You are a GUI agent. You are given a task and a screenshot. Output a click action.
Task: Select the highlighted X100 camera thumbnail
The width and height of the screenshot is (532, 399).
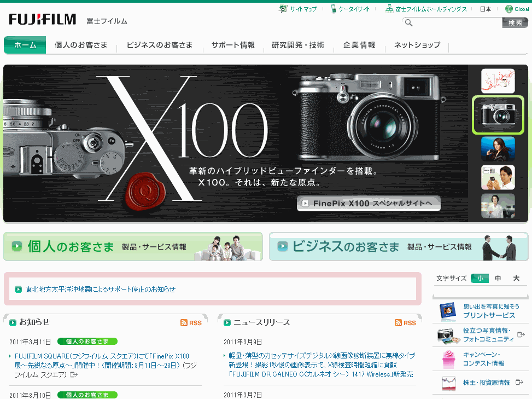[498, 115]
